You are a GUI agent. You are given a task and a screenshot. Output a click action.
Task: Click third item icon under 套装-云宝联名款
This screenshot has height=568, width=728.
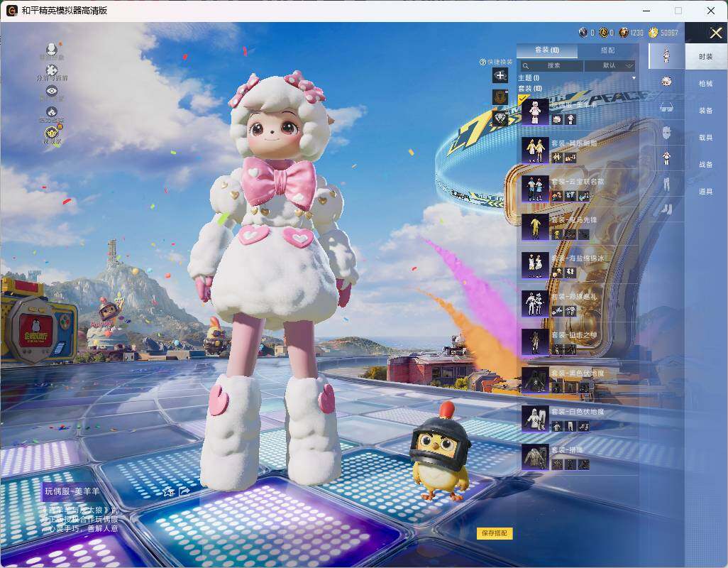point(584,197)
